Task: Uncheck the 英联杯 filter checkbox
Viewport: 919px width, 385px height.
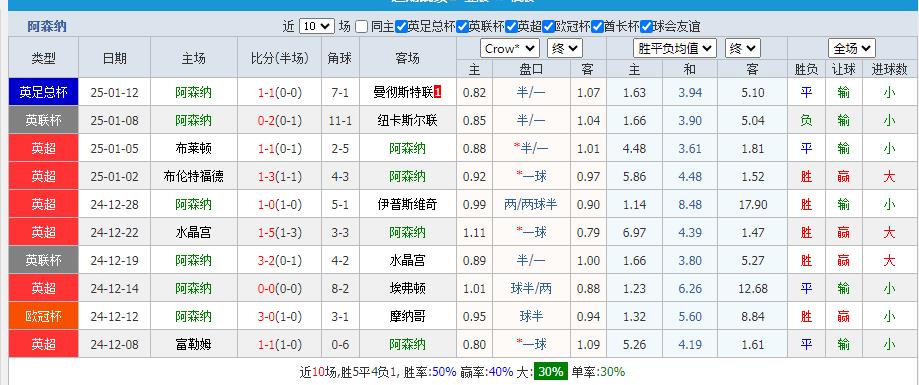Action: pos(462,26)
